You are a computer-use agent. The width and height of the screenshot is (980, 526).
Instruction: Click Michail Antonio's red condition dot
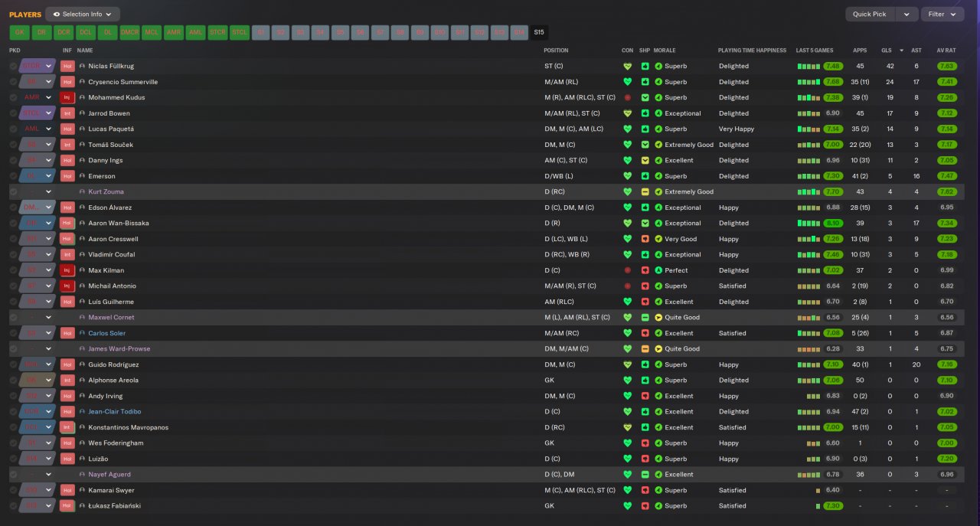pyautogui.click(x=628, y=286)
